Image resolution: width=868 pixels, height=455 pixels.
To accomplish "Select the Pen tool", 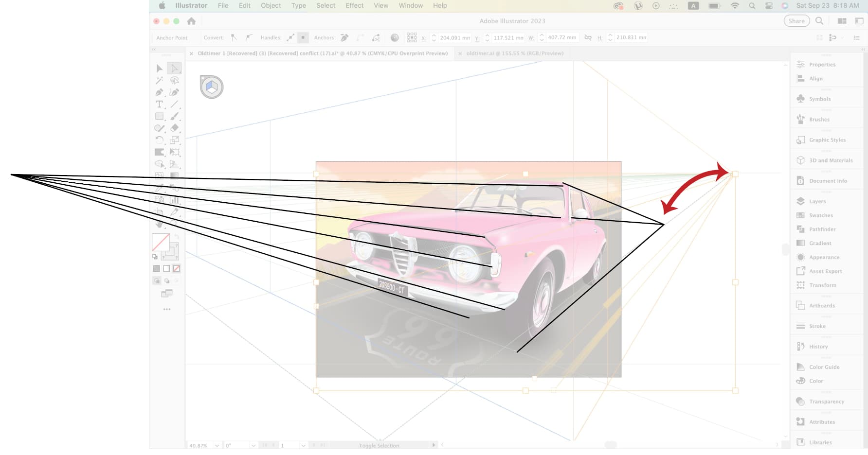I will click(x=159, y=92).
